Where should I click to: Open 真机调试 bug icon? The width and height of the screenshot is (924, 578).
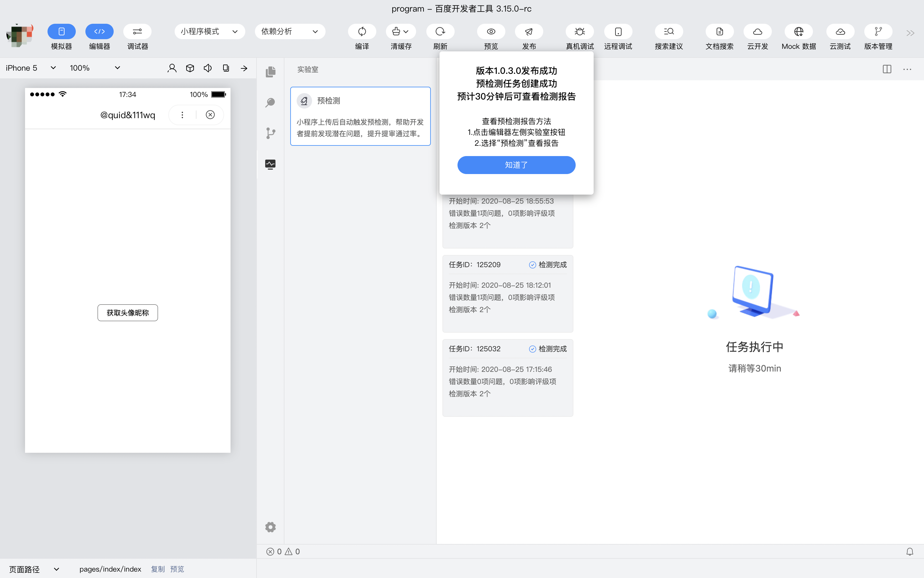(x=580, y=31)
